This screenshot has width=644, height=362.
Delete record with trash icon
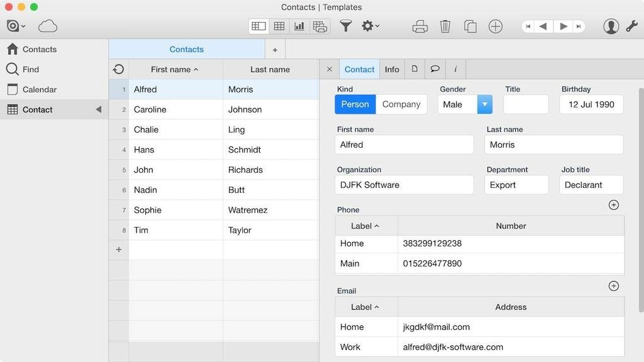click(x=445, y=26)
